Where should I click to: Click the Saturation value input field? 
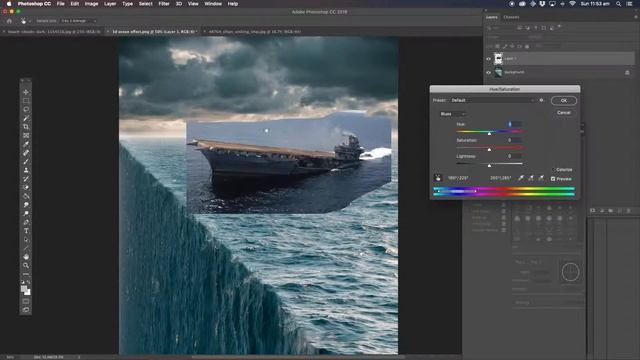514,140
